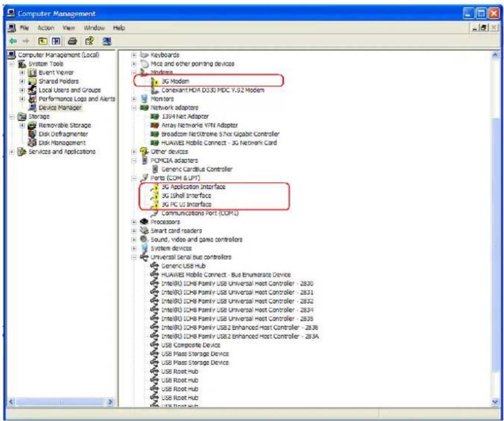
Task: Click the Generic USB Hub icon
Action: tap(154, 266)
